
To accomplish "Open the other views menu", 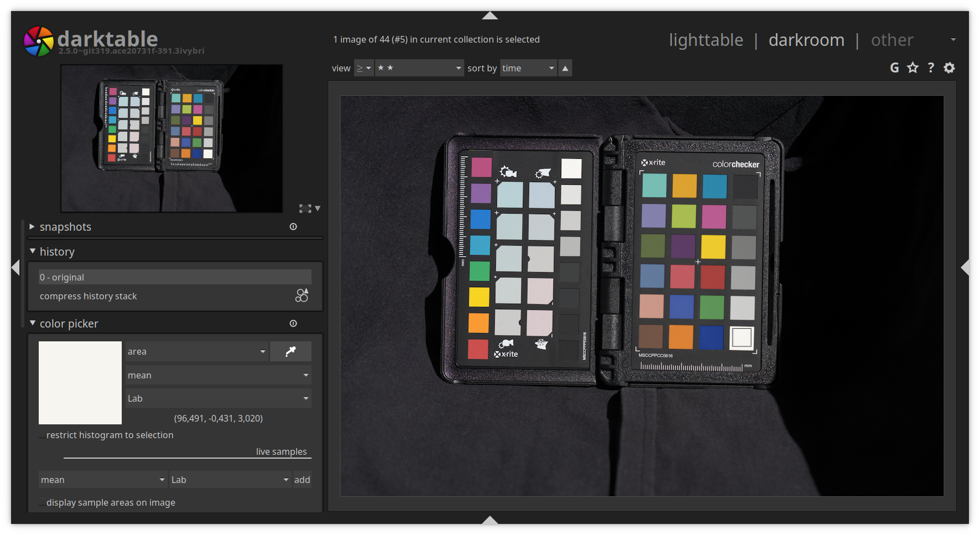I will tap(892, 40).
